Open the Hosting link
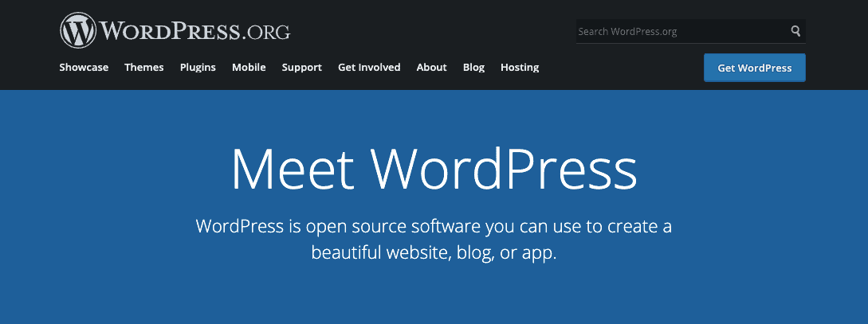Image resolution: width=868 pixels, height=324 pixels. tap(520, 68)
